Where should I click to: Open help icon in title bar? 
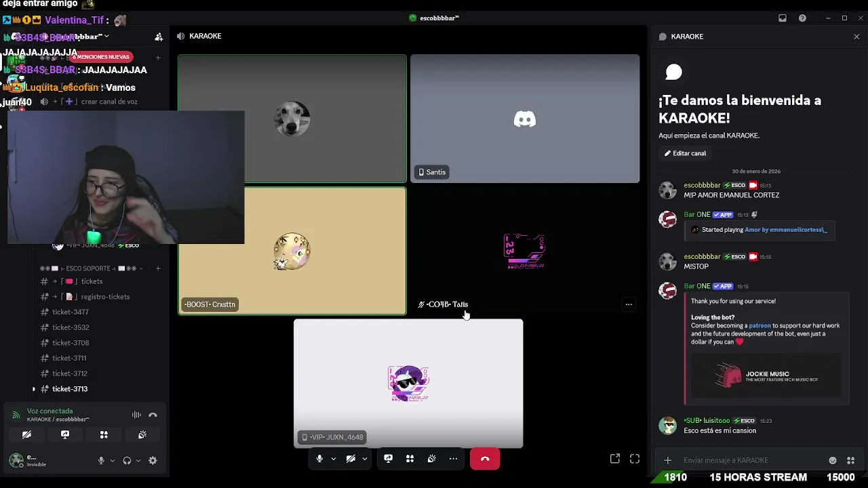[x=803, y=18]
